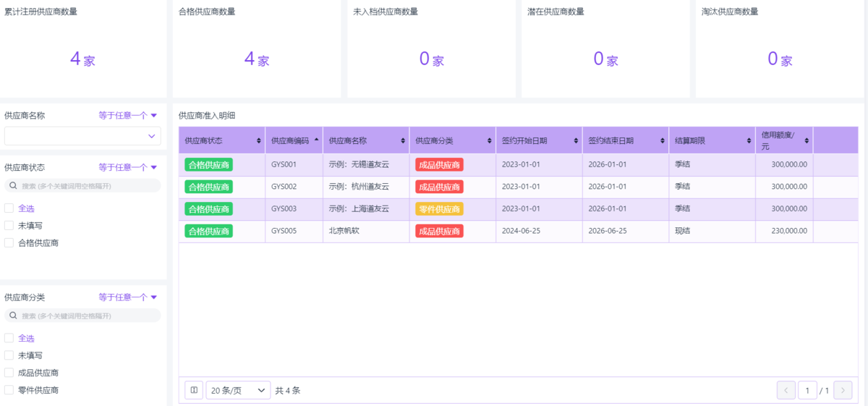Image resolution: width=868 pixels, height=406 pixels.
Task: Open 等于任意一个 condition for 供应商分类
Action: [x=128, y=297]
